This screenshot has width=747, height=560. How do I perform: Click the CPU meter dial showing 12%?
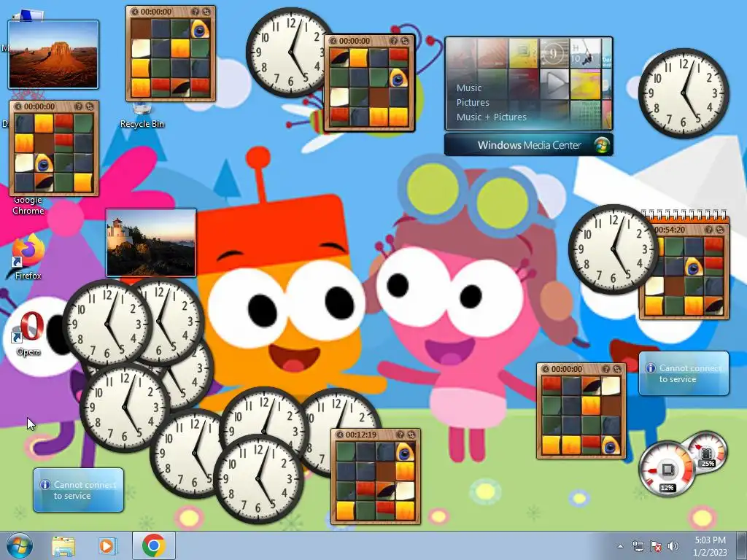point(667,469)
